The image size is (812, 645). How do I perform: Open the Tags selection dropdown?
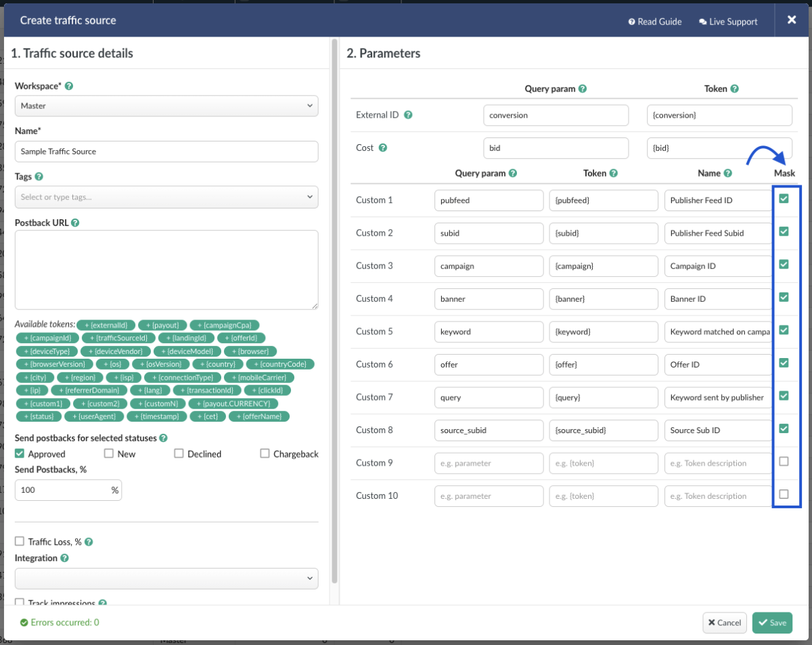pyautogui.click(x=166, y=197)
